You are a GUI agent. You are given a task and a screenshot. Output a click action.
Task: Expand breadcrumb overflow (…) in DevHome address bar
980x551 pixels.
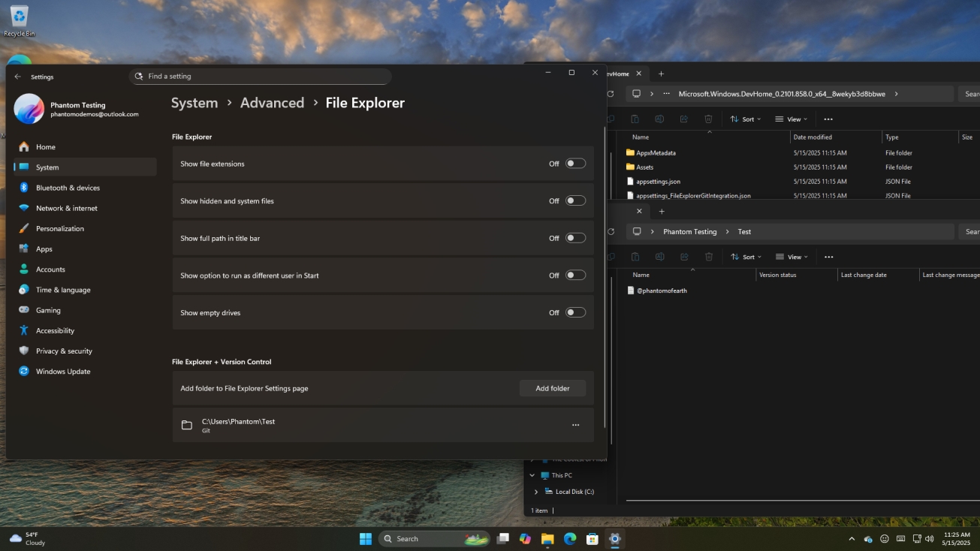tap(666, 94)
